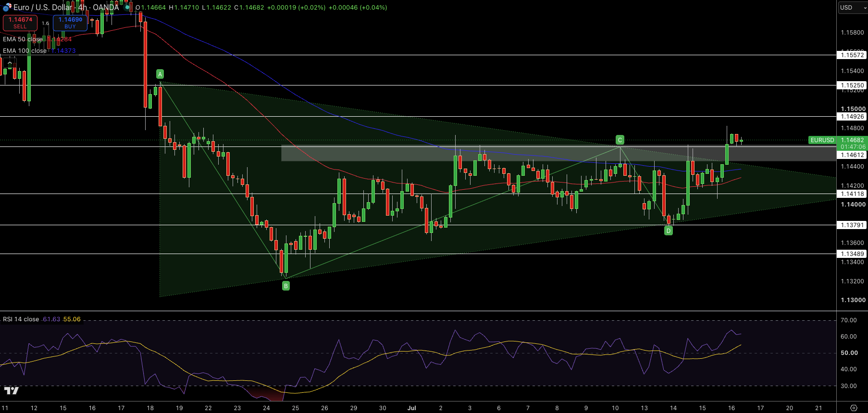The width and height of the screenshot is (868, 413).
Task: Click the pattern point label B
Action: [286, 286]
